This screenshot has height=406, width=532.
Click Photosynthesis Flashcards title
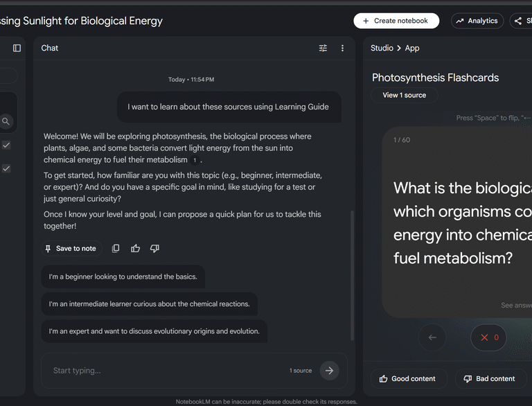click(435, 78)
